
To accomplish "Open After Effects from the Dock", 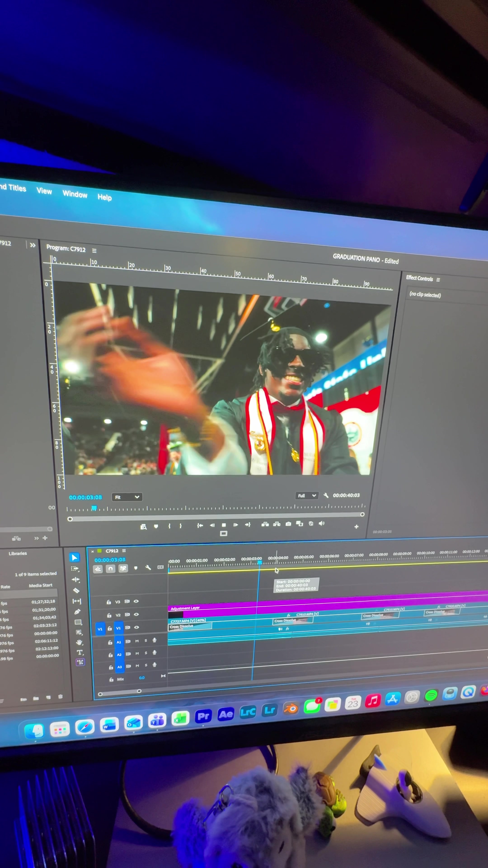I will click(226, 714).
